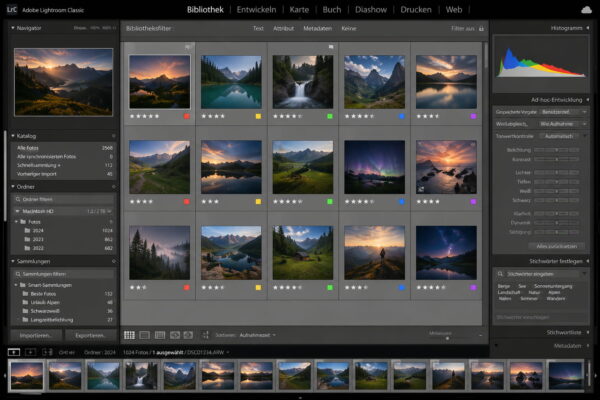Click the plus icon in Ordner header
Viewport: 600px width, 400px height.
113,187
